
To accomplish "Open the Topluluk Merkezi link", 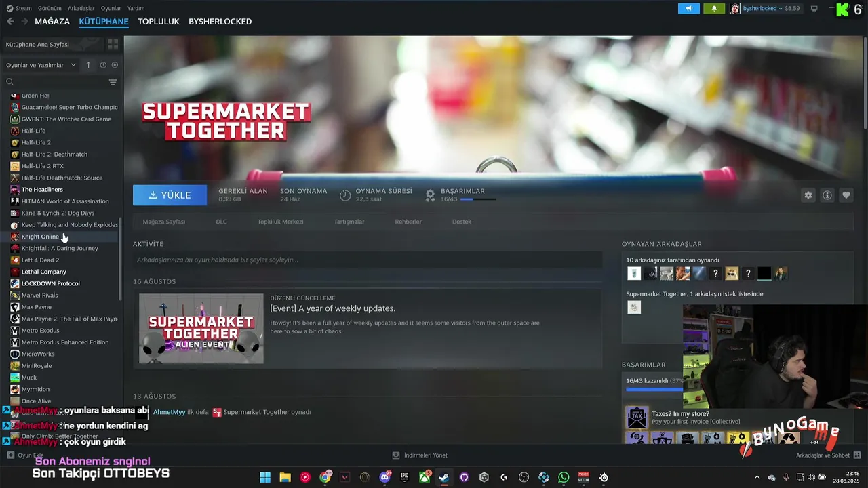I will 280,222.
